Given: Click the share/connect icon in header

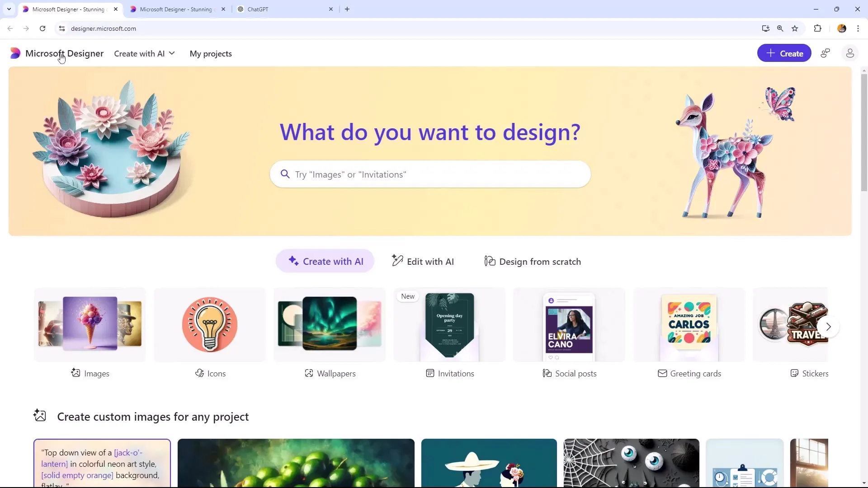Looking at the screenshot, I should click(x=826, y=53).
